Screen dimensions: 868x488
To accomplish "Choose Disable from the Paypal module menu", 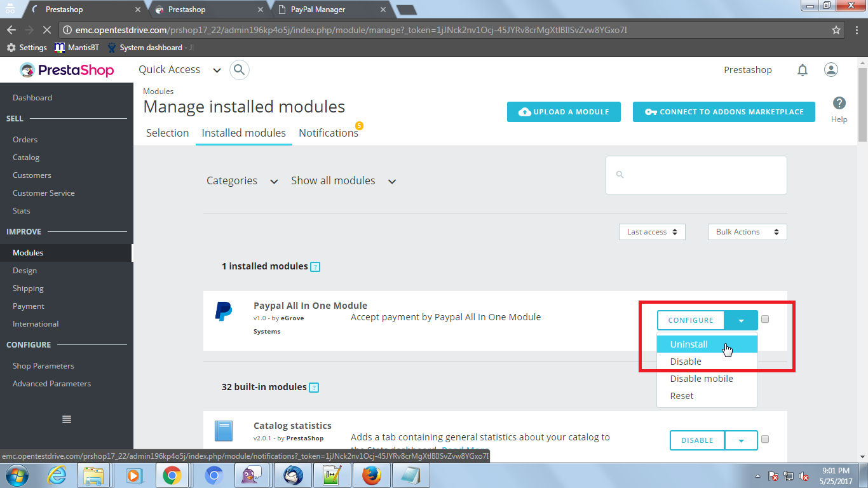I will click(x=707, y=362).
